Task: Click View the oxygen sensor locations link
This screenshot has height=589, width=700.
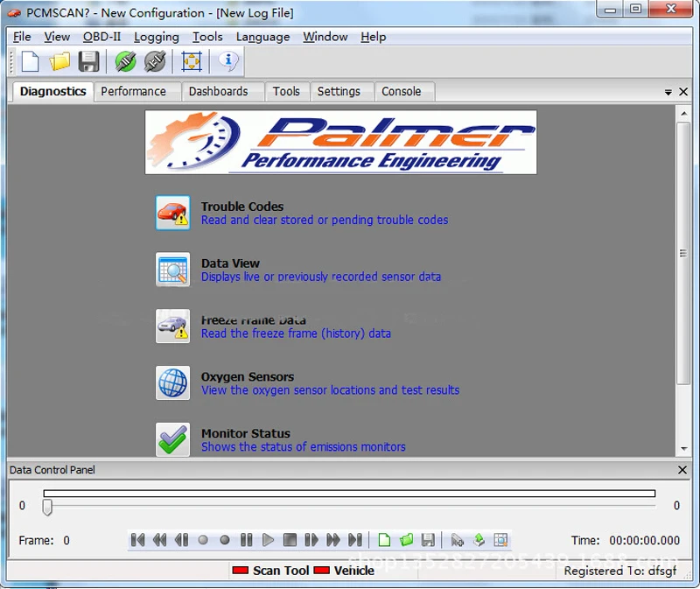Action: coord(331,389)
